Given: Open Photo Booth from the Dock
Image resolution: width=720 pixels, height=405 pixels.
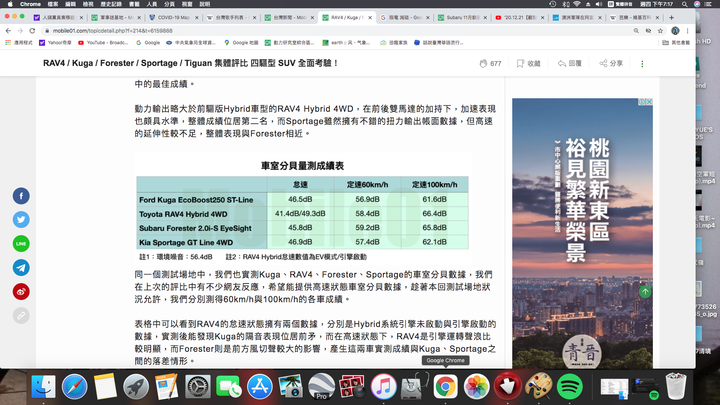Looking at the screenshot, I should click(352, 387).
